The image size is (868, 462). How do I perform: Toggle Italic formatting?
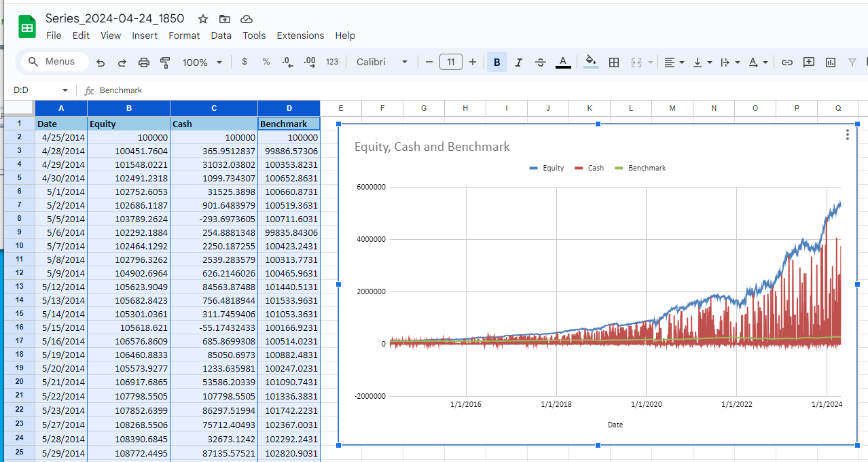point(518,63)
